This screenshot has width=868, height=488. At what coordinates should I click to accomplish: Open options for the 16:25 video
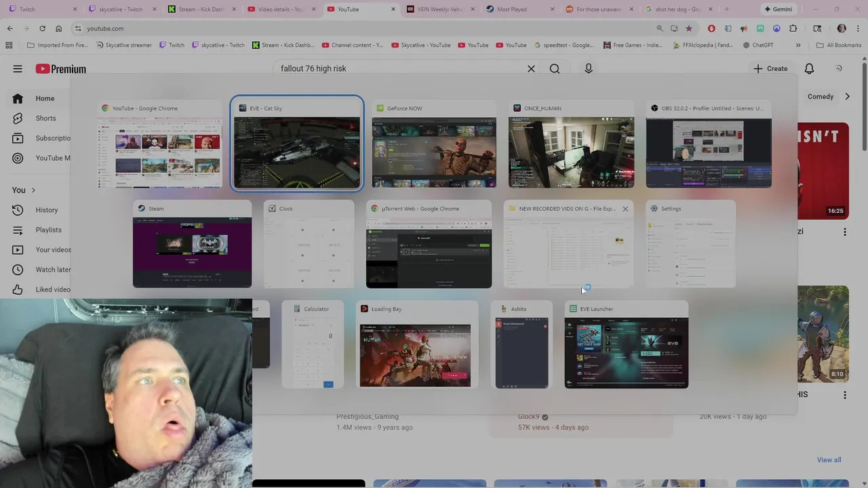point(845,232)
